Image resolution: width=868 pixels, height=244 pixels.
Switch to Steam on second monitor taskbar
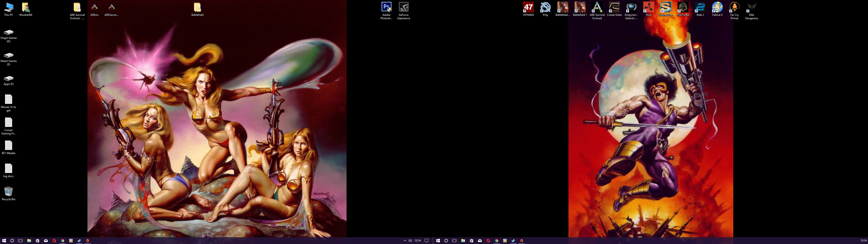[x=513, y=241]
